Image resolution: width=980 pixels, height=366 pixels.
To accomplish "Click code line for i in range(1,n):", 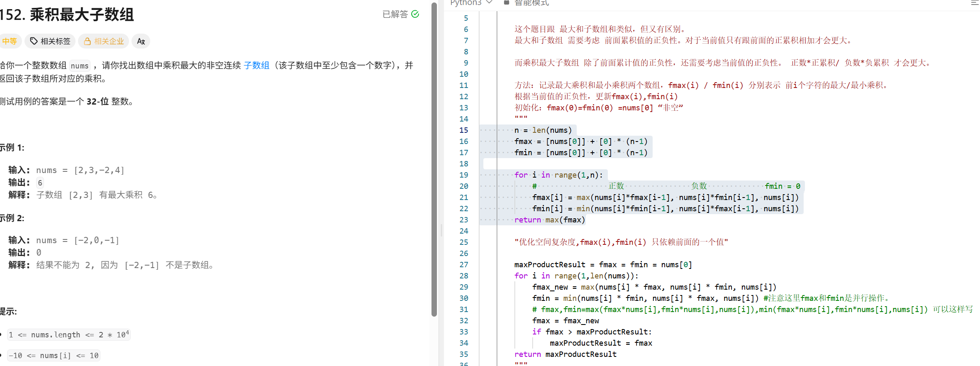I will point(558,175).
